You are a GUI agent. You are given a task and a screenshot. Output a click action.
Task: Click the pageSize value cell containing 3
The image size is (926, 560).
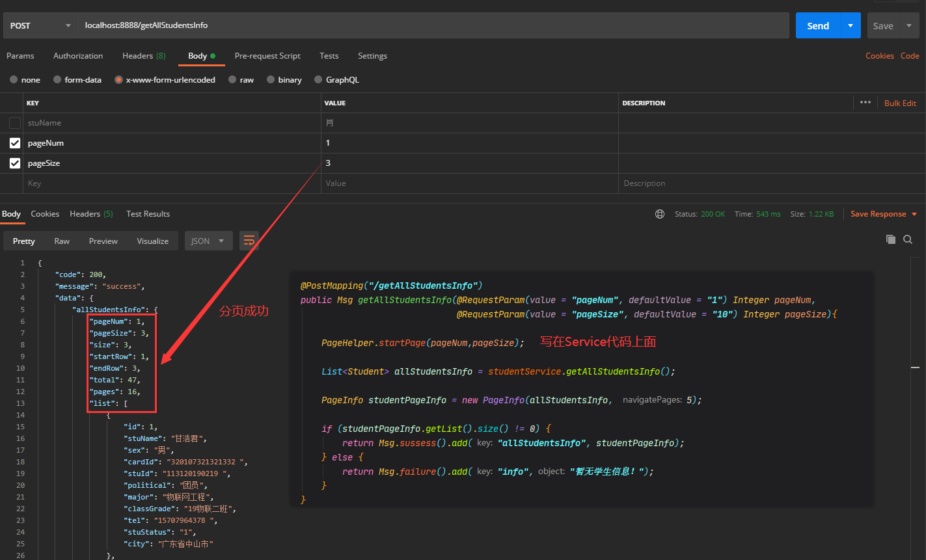[x=470, y=163]
